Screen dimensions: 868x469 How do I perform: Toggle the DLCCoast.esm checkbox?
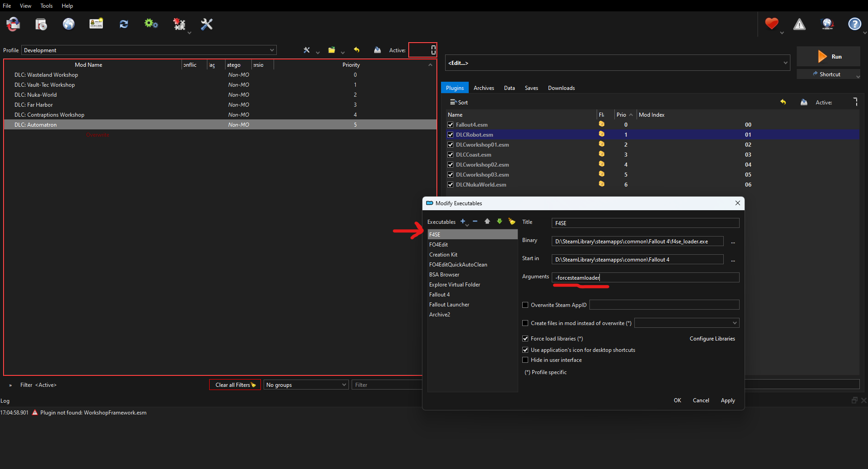tap(451, 155)
